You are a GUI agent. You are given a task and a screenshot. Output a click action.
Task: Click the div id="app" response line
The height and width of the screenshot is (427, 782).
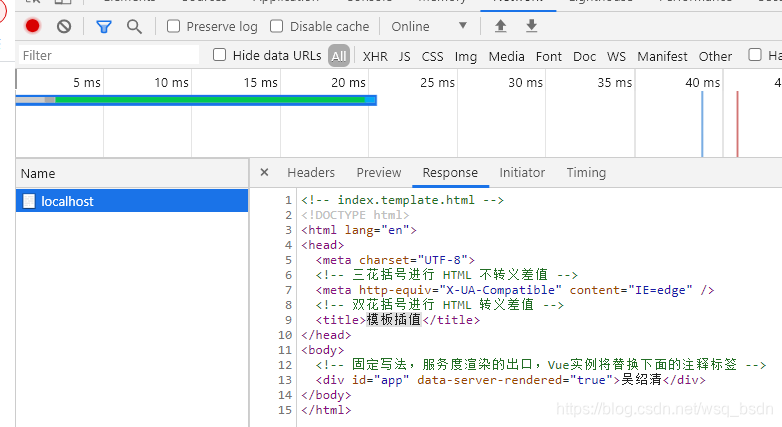point(511,380)
